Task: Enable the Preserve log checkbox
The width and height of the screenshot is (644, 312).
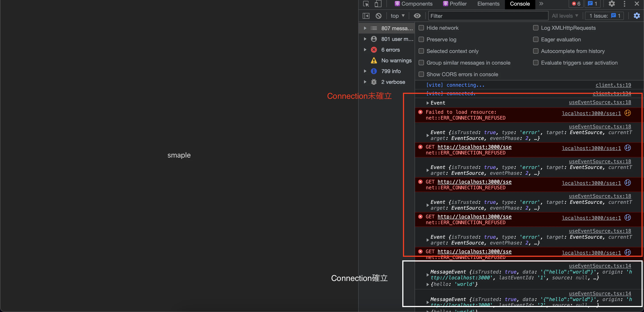Action: click(x=421, y=40)
